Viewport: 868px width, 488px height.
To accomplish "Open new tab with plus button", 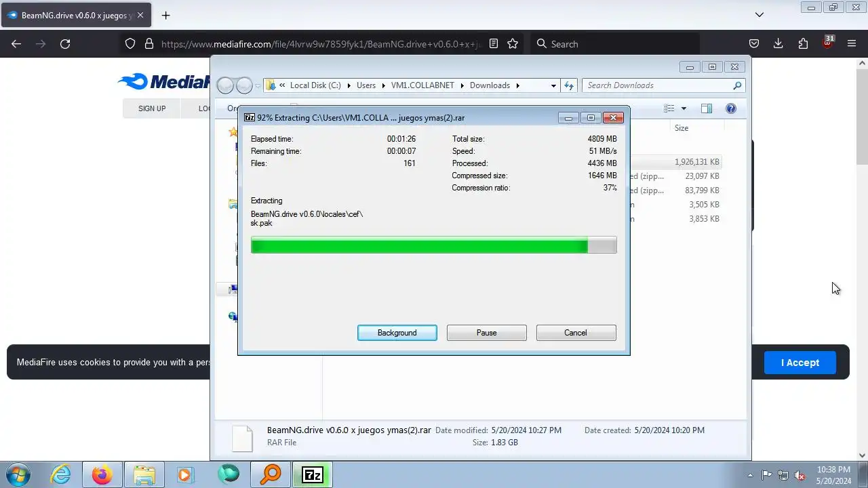I will point(165,15).
